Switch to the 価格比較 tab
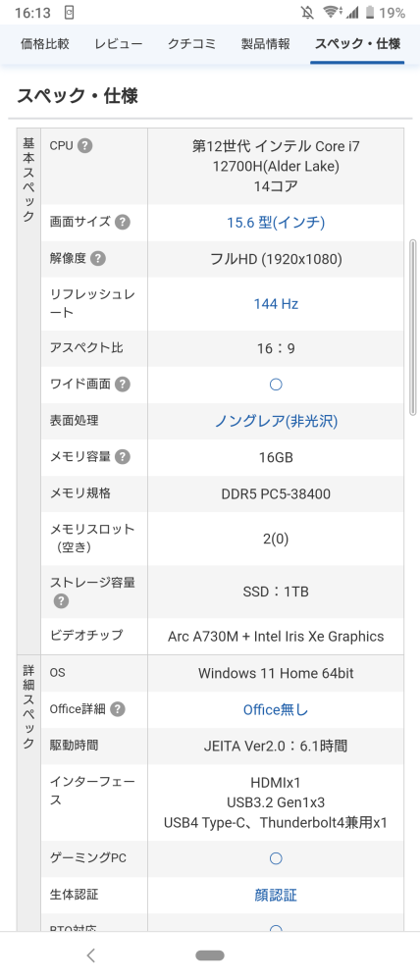 coord(45,44)
